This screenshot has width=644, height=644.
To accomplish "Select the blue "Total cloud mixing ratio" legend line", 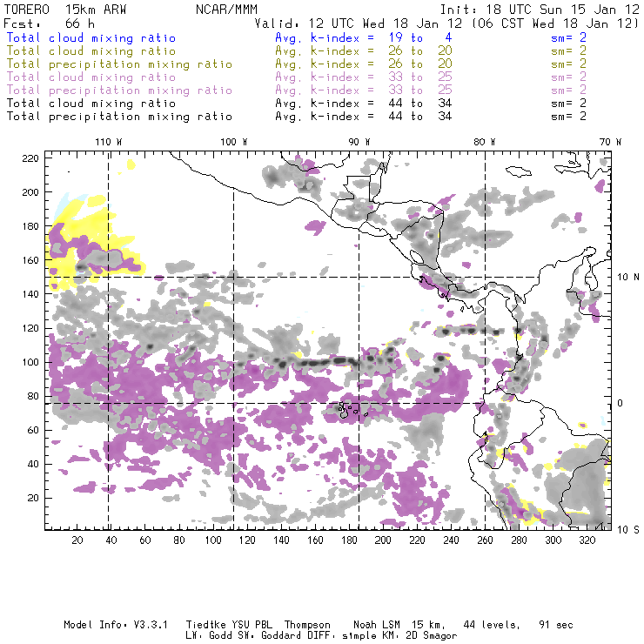I will tap(91, 37).
